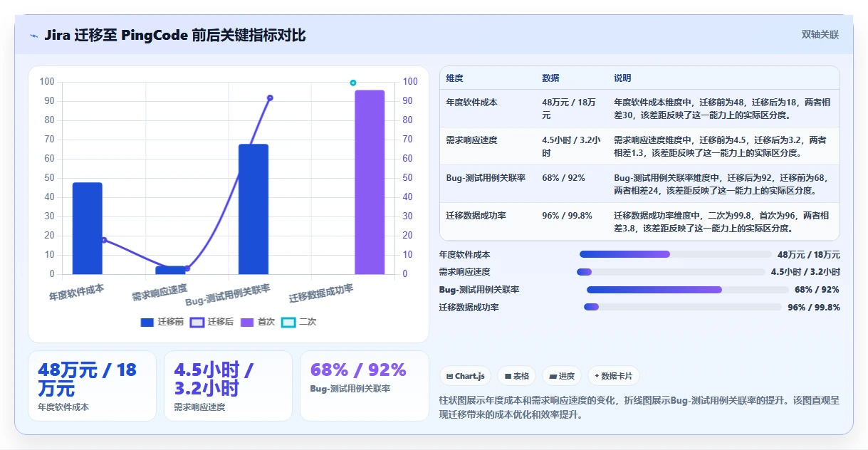Screen dimensions: 868x450
Task: Click the Chart.js tag chip
Action: 465,376
